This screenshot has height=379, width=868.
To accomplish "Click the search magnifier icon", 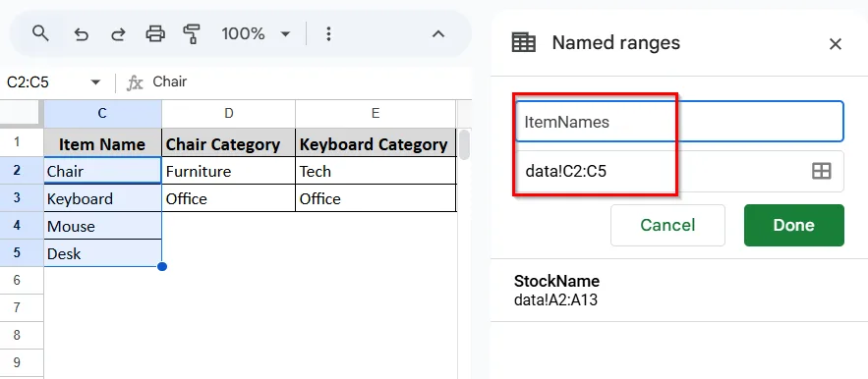I will pos(40,33).
